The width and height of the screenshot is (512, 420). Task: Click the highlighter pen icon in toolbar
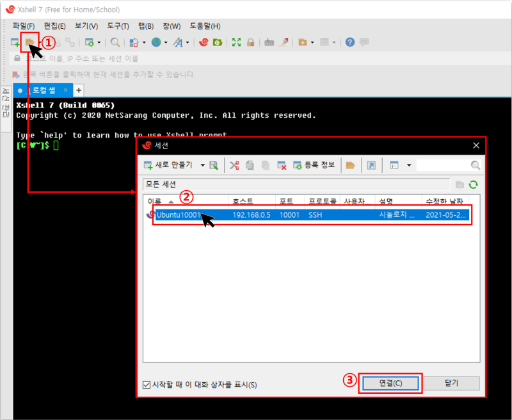tap(284, 42)
